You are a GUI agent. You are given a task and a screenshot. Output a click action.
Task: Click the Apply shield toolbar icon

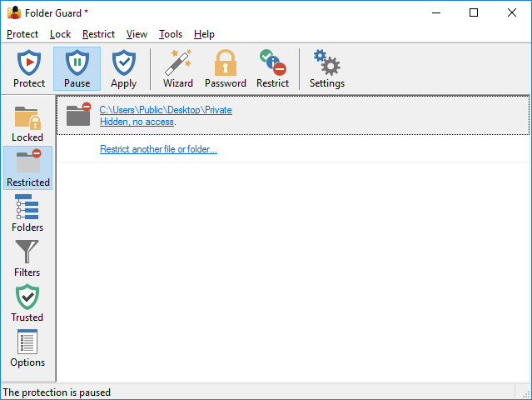tap(124, 68)
